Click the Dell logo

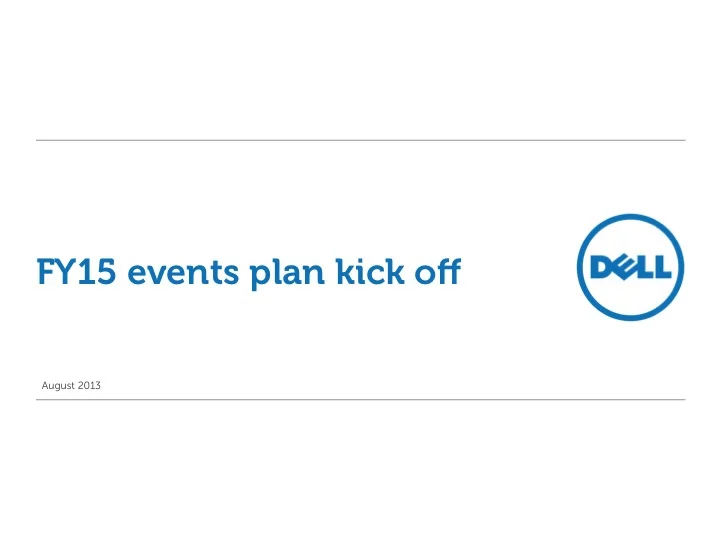[x=630, y=267]
